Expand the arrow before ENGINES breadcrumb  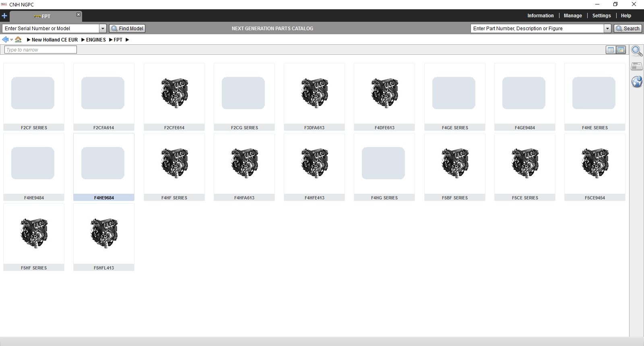[x=83, y=40]
